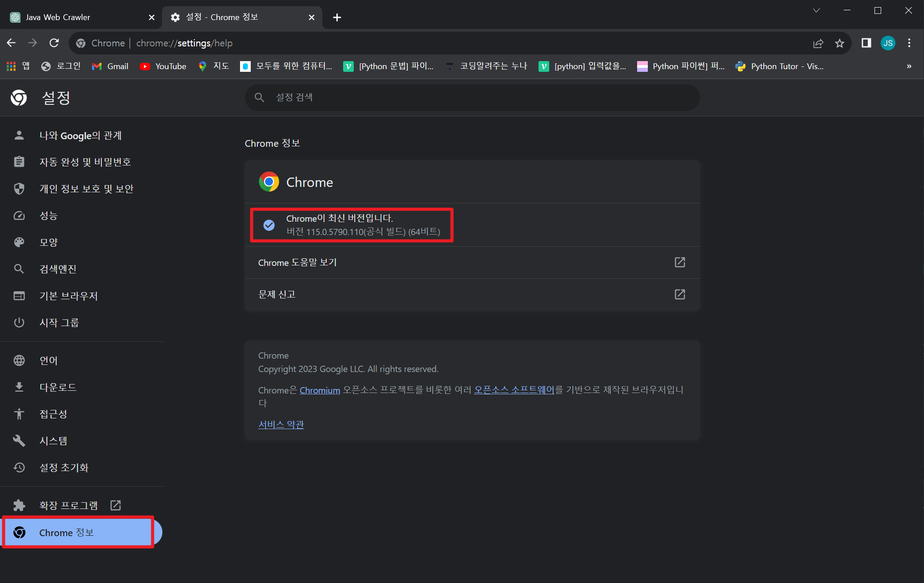Click the 다운로드 icon

point(18,387)
